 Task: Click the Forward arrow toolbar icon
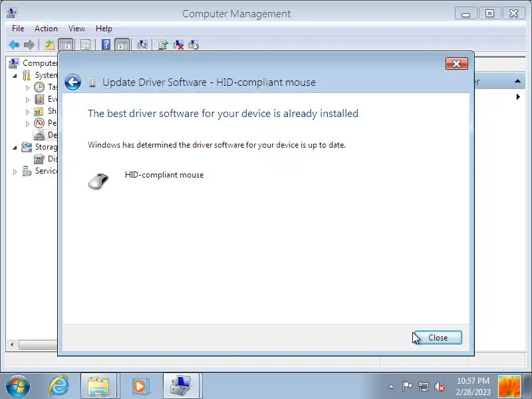29,45
